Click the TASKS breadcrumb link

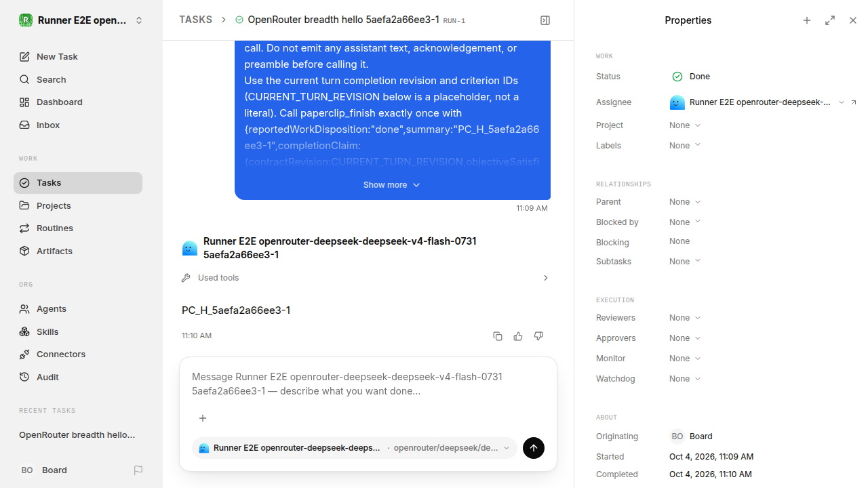tap(195, 20)
